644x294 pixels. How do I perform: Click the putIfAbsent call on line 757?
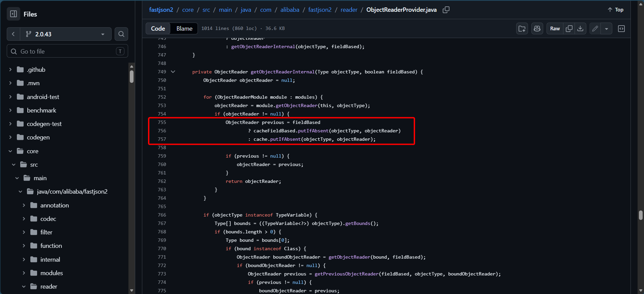[x=285, y=139]
